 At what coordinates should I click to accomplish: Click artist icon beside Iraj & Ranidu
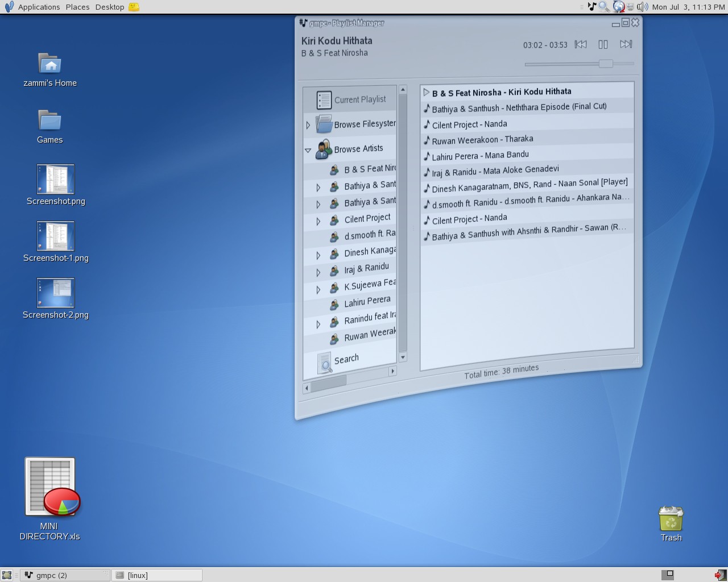(334, 271)
